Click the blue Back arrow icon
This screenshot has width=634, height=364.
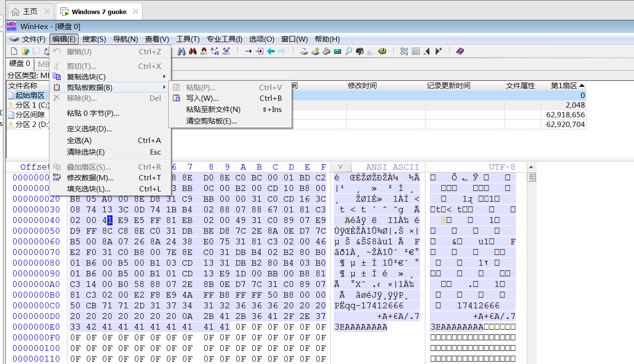click(x=271, y=51)
